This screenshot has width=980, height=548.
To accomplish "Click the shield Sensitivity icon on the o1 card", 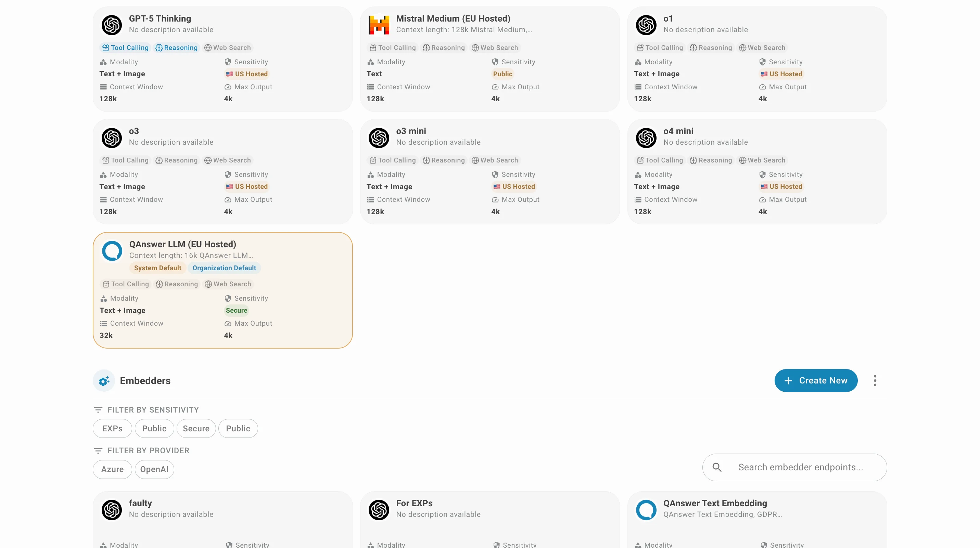I will 762,62.
